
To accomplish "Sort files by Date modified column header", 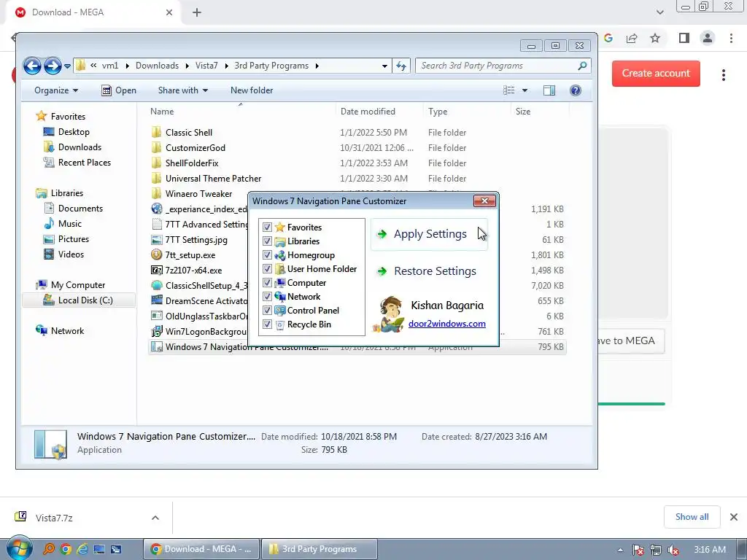I will [x=379, y=112].
